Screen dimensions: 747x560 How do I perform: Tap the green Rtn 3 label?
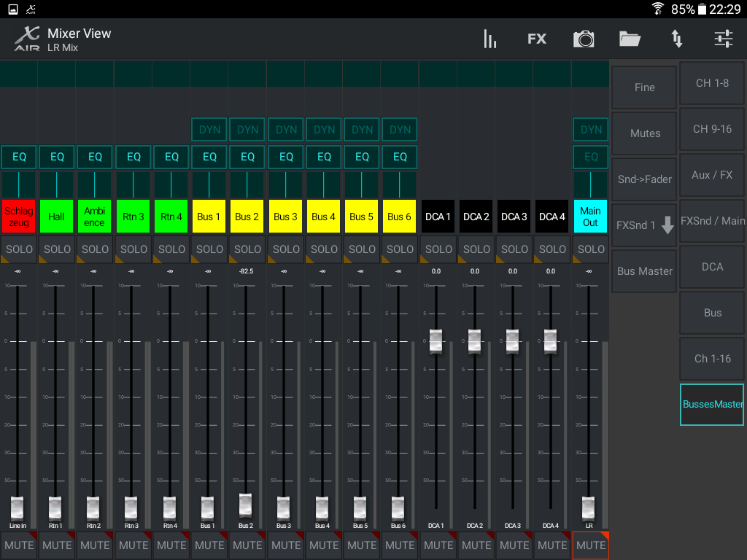point(133,217)
